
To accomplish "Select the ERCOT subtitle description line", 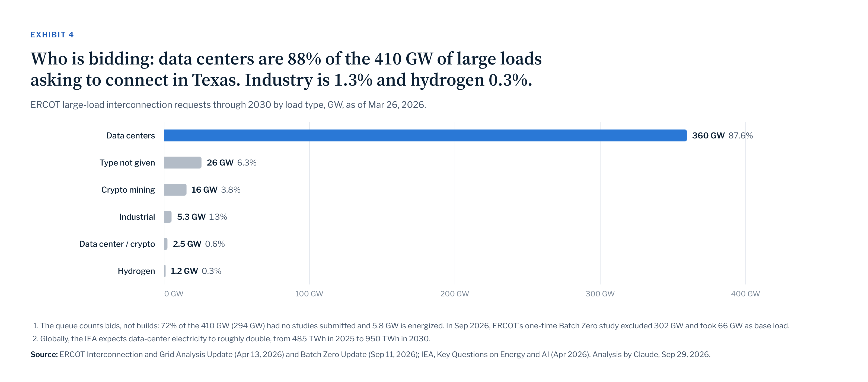I will (x=228, y=105).
